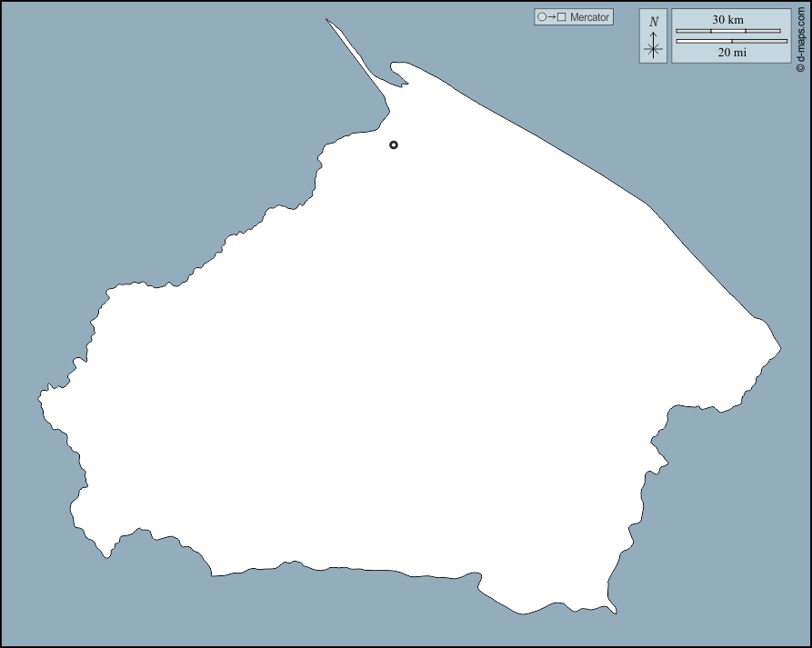812x648 pixels.
Task: Click the circle symbol in the Mercator box
Action: (x=542, y=17)
